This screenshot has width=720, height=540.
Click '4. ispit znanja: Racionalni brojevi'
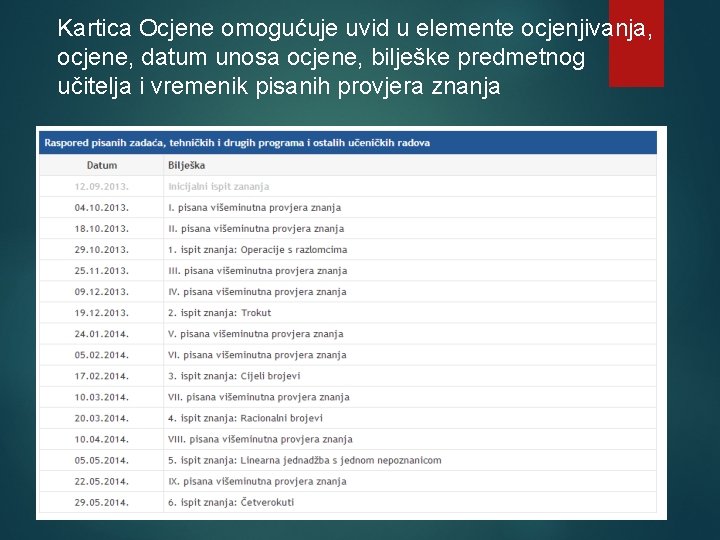(x=246, y=419)
